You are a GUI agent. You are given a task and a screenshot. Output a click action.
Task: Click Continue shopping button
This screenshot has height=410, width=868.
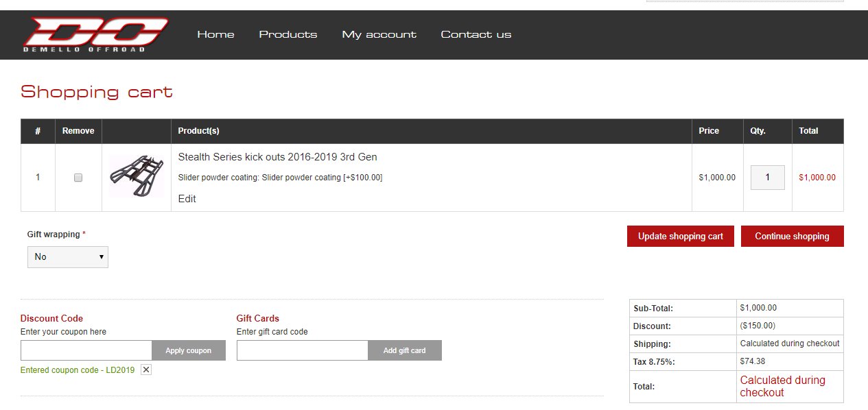pos(793,236)
